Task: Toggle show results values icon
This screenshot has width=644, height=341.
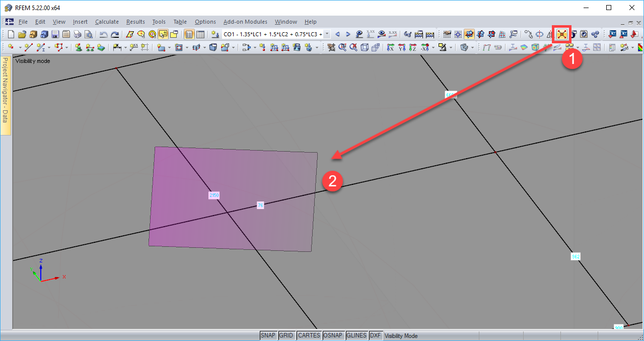Action: tap(393, 34)
